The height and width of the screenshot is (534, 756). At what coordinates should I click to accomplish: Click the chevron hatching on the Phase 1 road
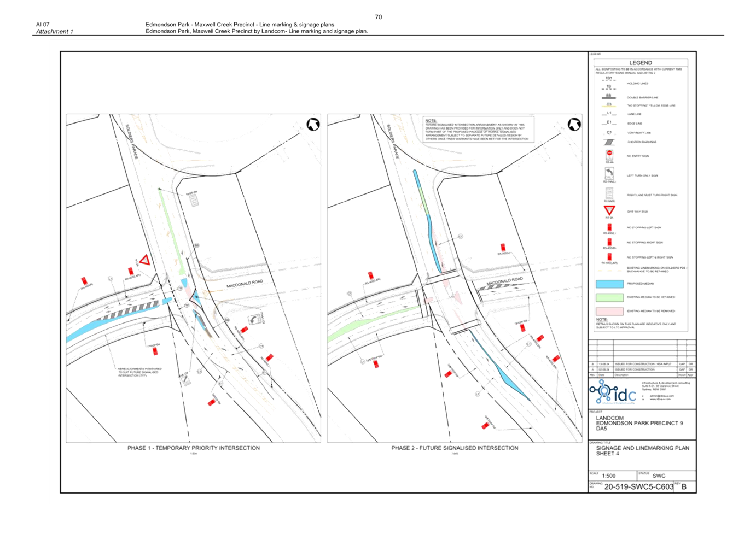click(x=127, y=311)
